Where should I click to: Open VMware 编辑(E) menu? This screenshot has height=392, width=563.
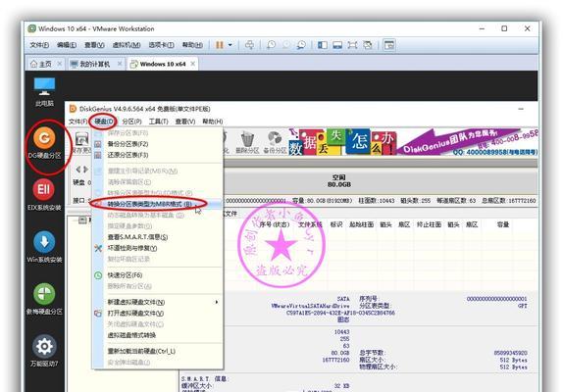point(67,45)
